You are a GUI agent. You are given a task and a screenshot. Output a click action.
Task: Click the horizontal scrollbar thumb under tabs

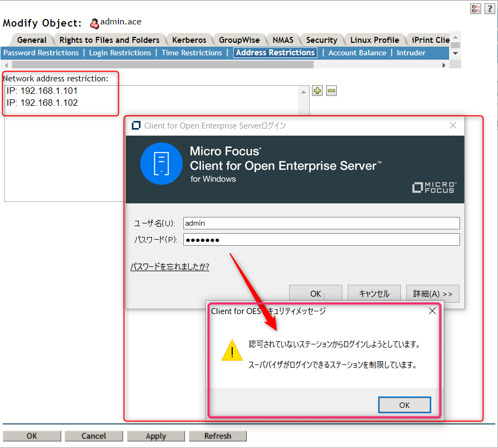point(163,65)
